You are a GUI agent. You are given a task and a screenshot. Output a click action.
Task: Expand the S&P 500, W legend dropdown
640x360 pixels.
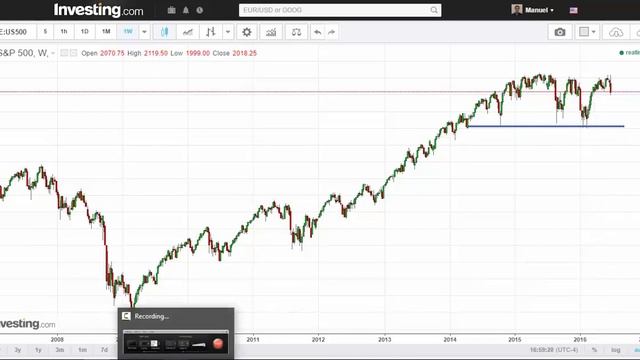53,53
